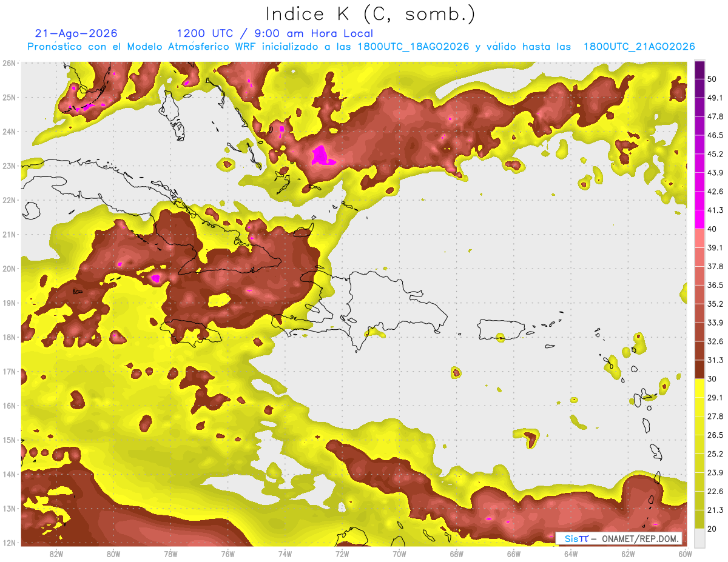Click the 'SisTT - ONAMET/REP.DOM.' credit box
Image resolution: width=728 pixels, height=562 pixels.
(x=619, y=538)
